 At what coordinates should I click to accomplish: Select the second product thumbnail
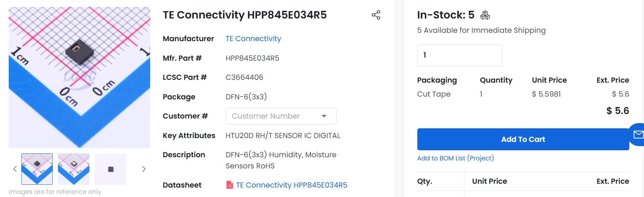tap(74, 169)
